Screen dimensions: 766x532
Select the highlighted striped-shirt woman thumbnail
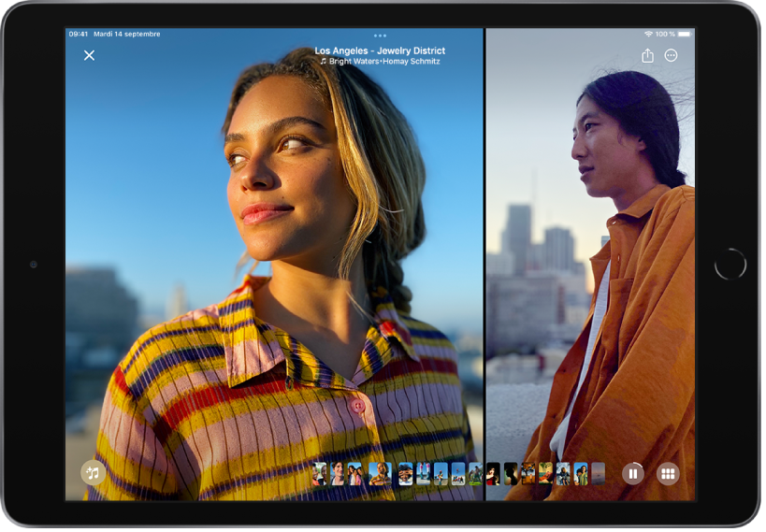[380, 474]
